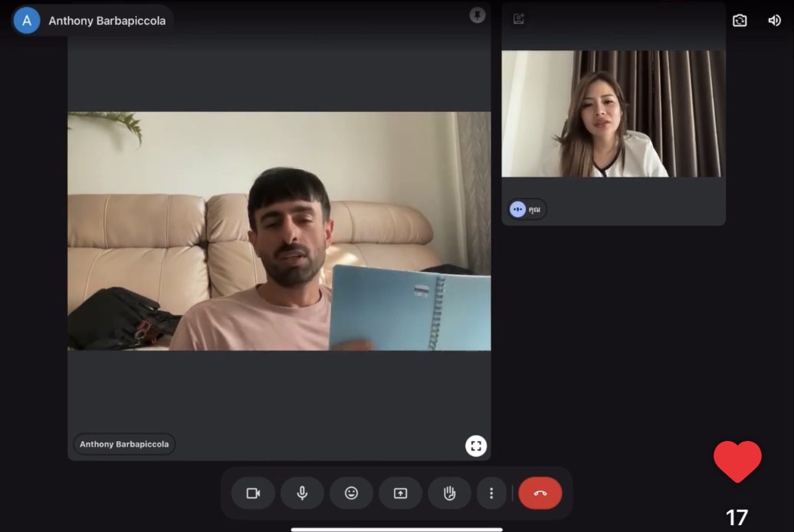Tap the blue A avatar circle
Screen dimensions: 794x532
(x=26, y=20)
